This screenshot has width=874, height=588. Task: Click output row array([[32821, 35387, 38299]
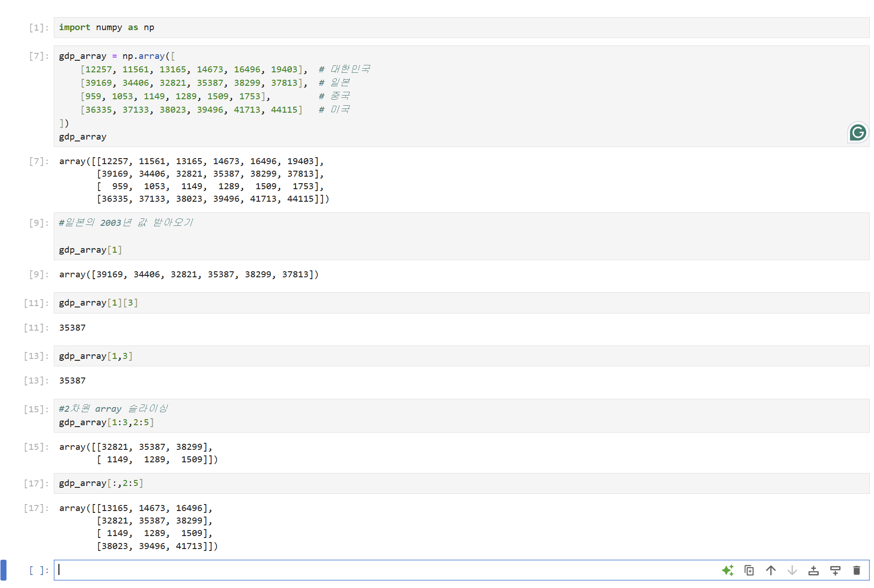pos(136,447)
